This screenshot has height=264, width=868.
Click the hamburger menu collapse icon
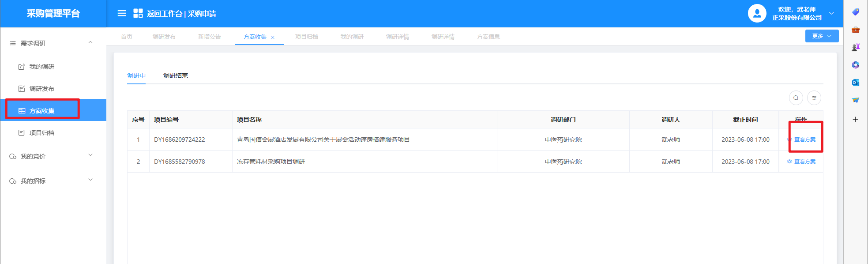tap(122, 13)
